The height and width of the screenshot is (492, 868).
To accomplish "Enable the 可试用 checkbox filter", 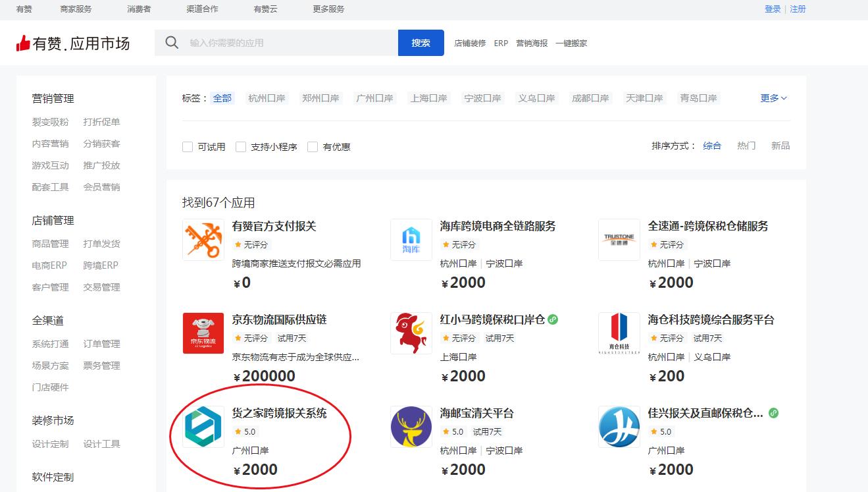I will (x=188, y=147).
